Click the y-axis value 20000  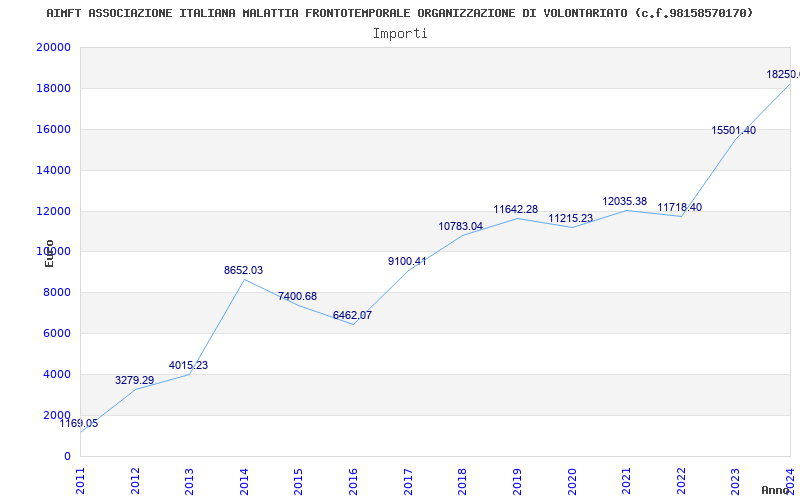(53, 47)
